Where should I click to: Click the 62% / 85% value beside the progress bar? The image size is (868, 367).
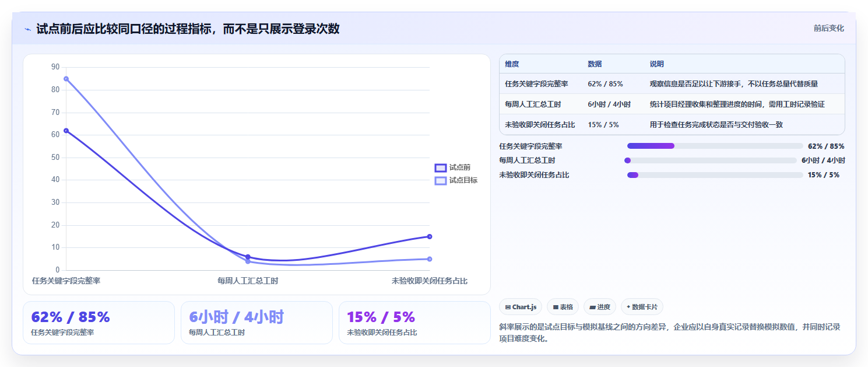click(x=826, y=146)
